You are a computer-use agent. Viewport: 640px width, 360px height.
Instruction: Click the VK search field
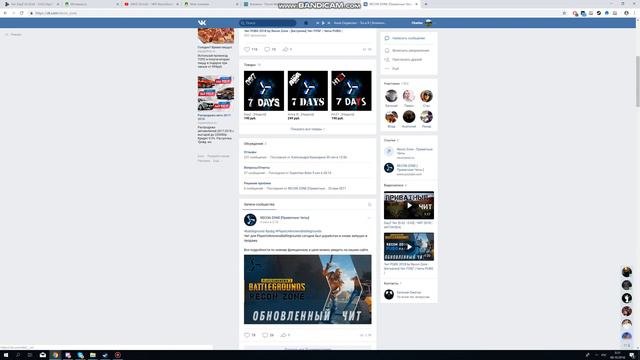click(x=267, y=23)
